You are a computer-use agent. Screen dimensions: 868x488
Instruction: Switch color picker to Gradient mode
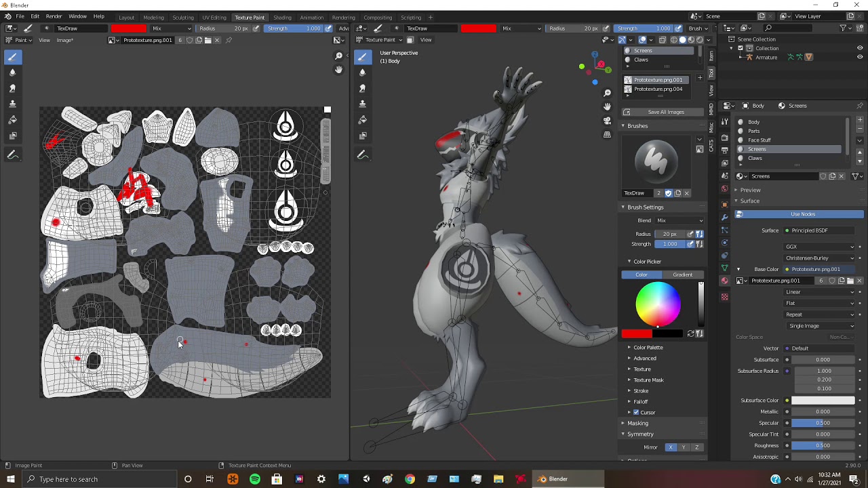coord(683,274)
